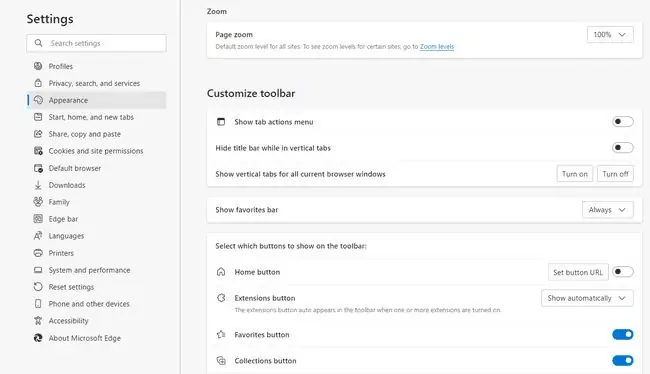650x374 pixels.
Task: Click Turn off for vertical tabs
Action: coord(615,174)
